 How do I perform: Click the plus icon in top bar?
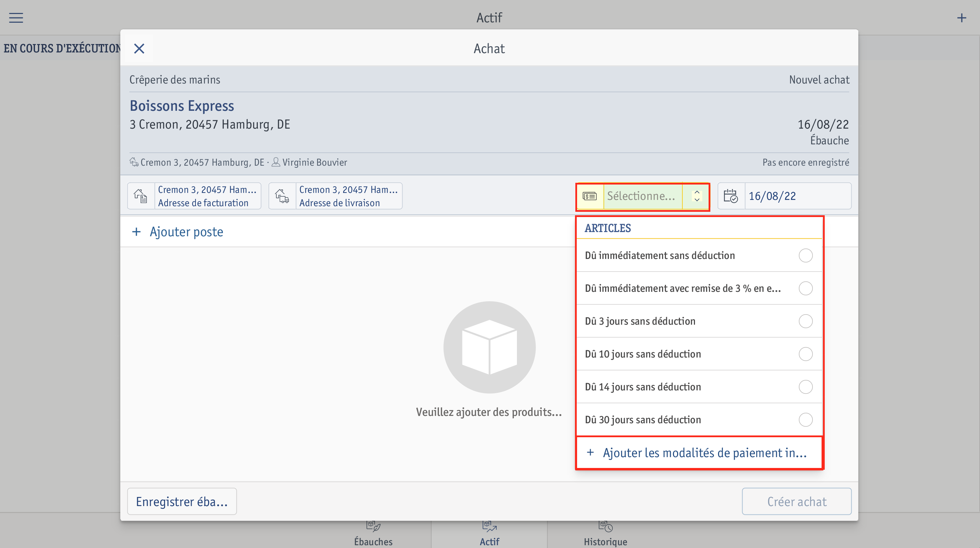pos(961,17)
